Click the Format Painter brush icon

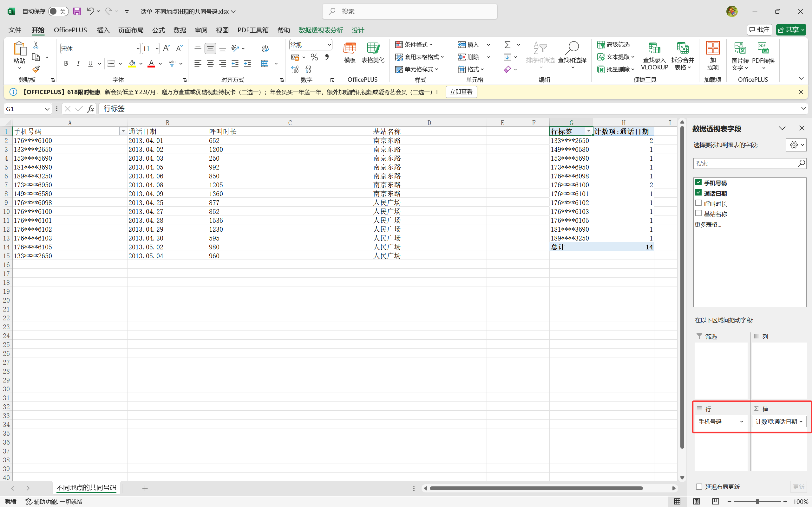(x=36, y=69)
